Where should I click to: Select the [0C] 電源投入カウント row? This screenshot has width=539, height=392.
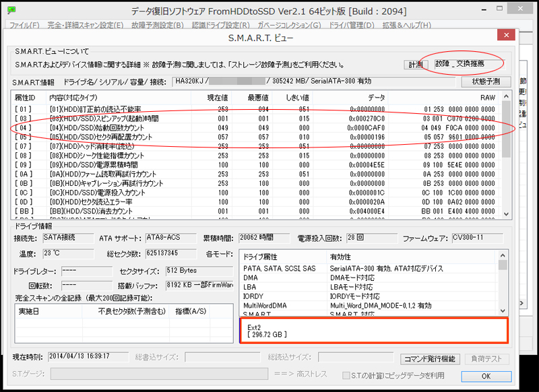(x=257, y=193)
